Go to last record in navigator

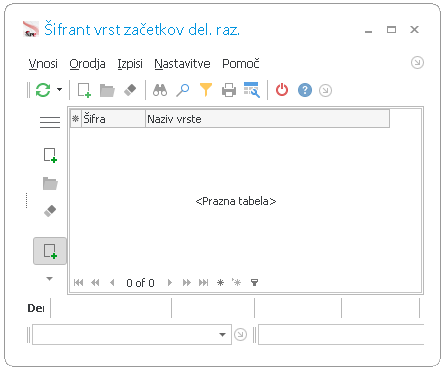click(203, 283)
